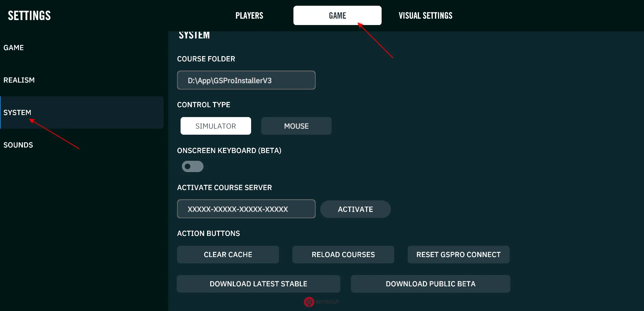Focus the course server activation key field
The width and height of the screenshot is (644, 311).
246,209
